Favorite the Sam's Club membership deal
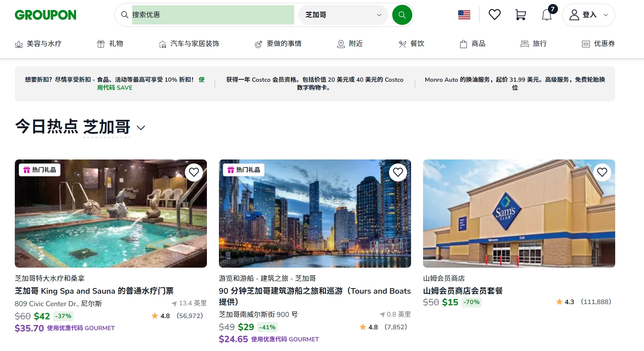Image resolution: width=644 pixels, height=351 pixels. (x=602, y=172)
